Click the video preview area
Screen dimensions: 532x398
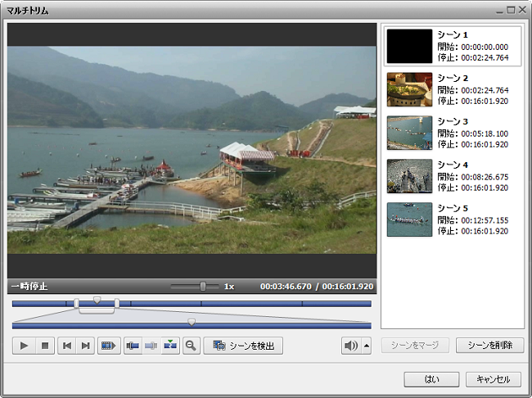[x=192, y=150]
